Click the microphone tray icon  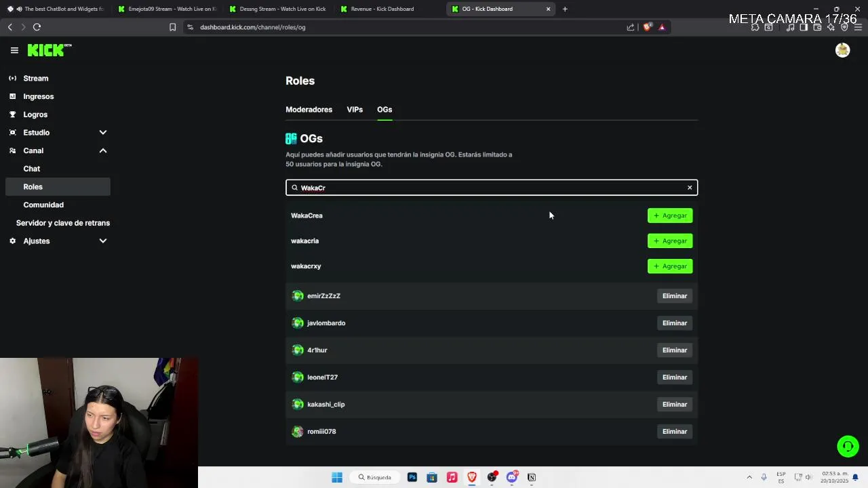click(764, 477)
